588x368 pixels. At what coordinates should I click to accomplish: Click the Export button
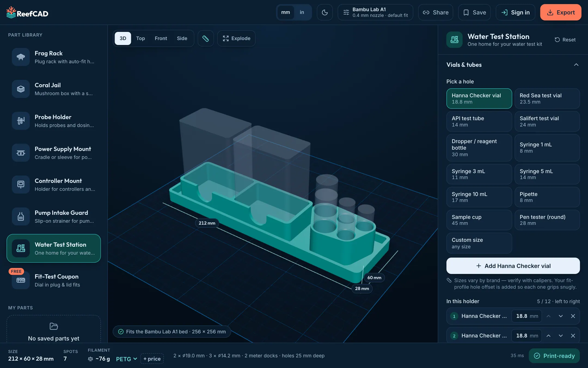click(x=561, y=12)
